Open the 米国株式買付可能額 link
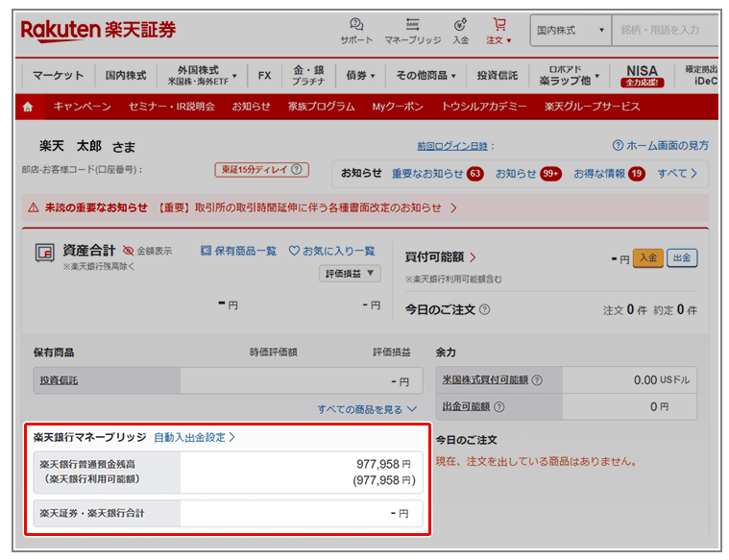 (x=485, y=380)
